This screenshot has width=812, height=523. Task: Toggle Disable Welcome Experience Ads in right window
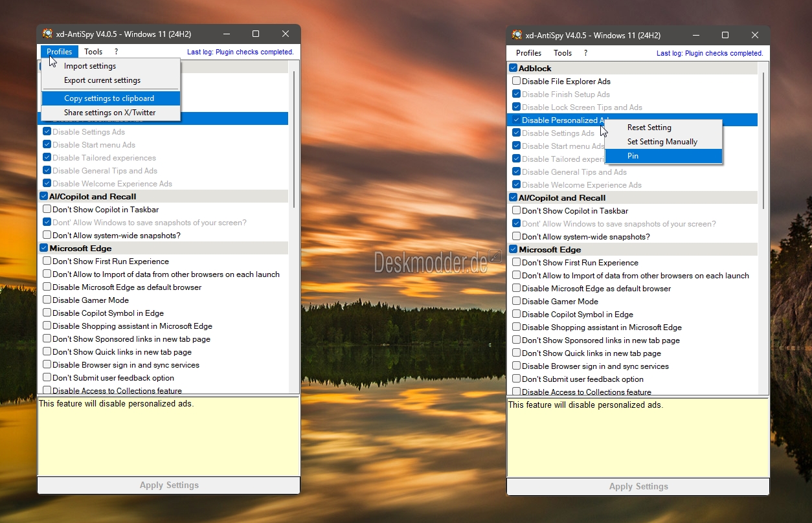[516, 185]
